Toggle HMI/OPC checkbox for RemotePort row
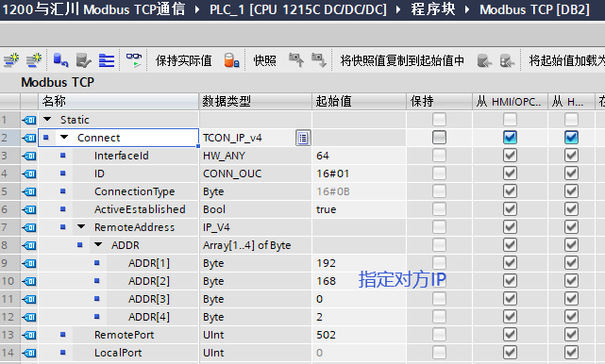Screen dimensions: 605x364 (510, 335)
